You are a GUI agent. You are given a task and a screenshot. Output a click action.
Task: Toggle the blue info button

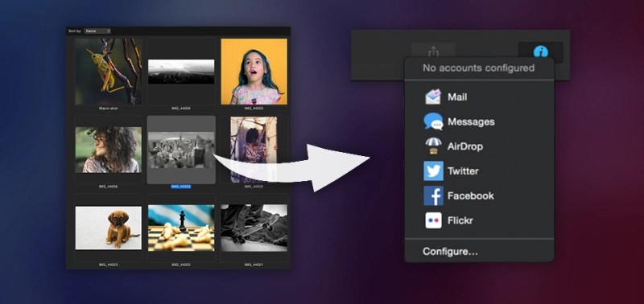pos(540,52)
